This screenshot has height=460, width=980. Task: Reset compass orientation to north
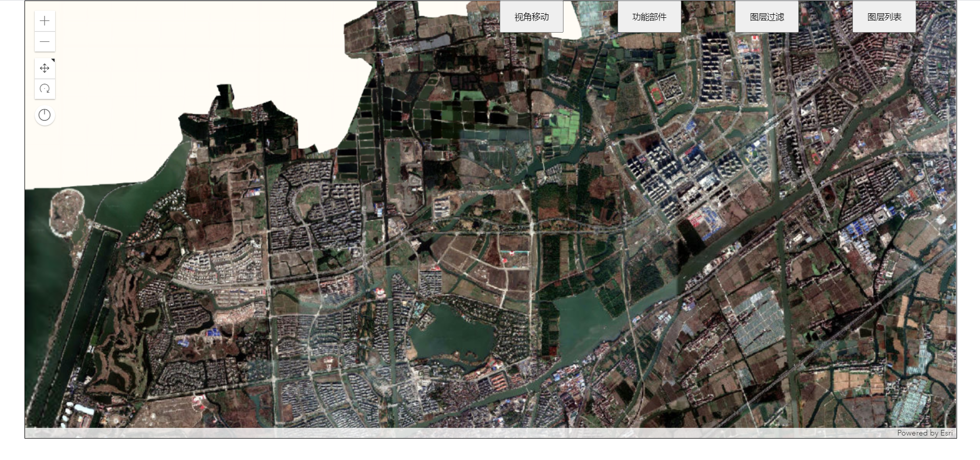tap(45, 115)
